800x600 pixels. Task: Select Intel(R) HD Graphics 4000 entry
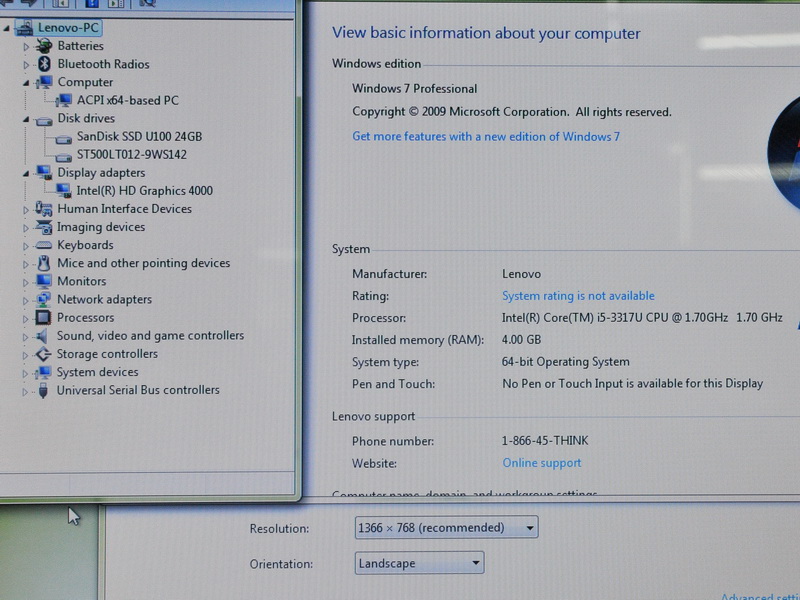click(144, 190)
